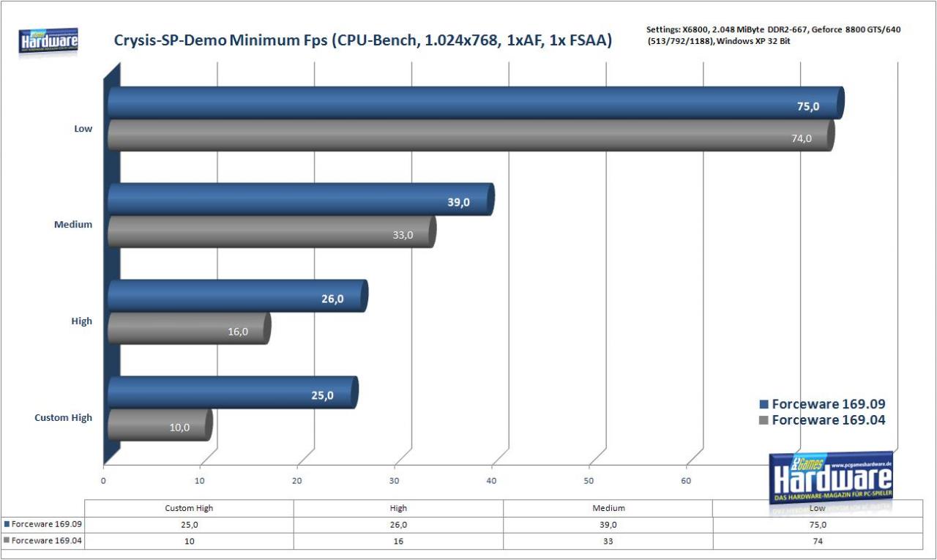Image resolution: width=937 pixels, height=560 pixels.
Task: Click the Custom High table column header
Action: coord(190,508)
